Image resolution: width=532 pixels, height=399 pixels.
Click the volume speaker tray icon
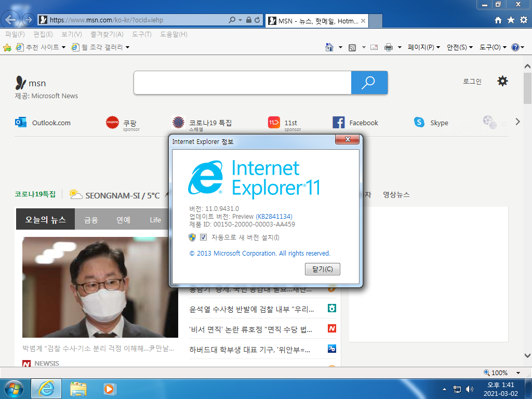[x=470, y=389]
